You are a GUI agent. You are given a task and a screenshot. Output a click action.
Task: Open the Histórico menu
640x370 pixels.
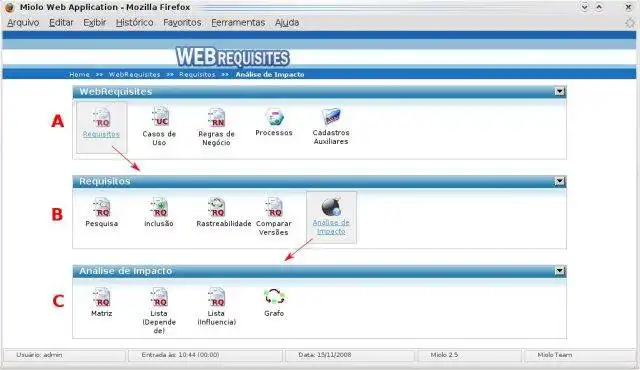[135, 22]
